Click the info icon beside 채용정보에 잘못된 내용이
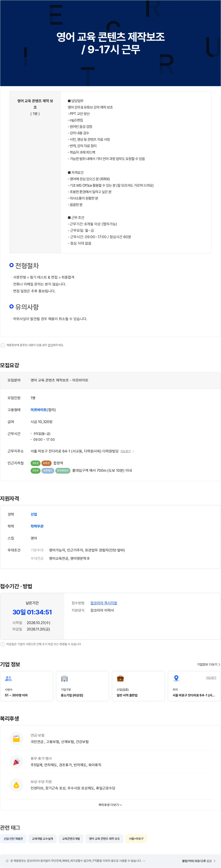221x868 pixels. pos(3,345)
